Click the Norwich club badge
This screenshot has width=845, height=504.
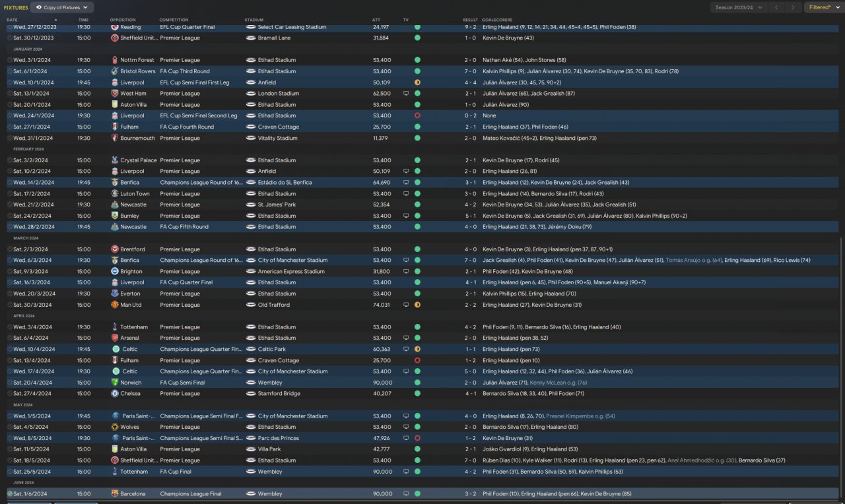pos(115,383)
